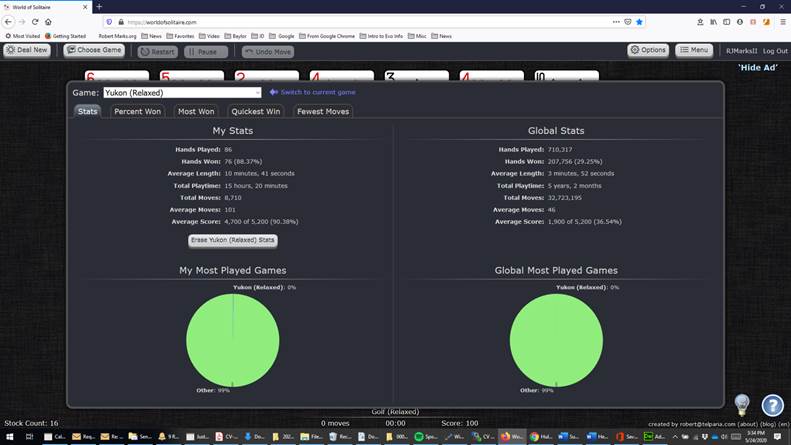This screenshot has width=791, height=445.
Task: Click Hide Ad link
Action: [757, 67]
